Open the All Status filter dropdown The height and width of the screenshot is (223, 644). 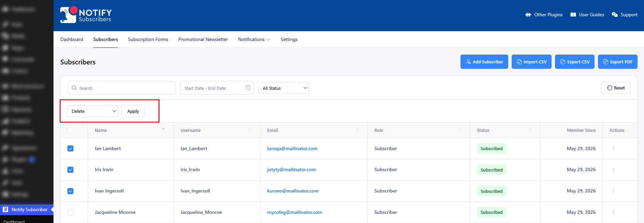(x=284, y=88)
